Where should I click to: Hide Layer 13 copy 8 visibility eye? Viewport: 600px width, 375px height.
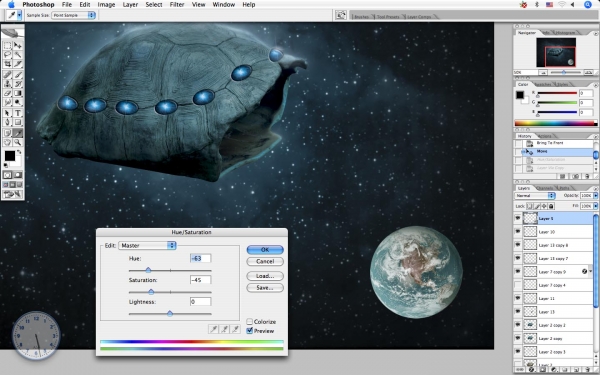(x=518, y=245)
